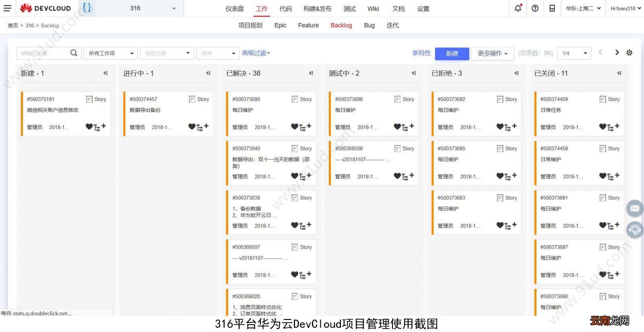The image size is (644, 332).
Task: Click the support headset floating icon
Action: coord(634,230)
